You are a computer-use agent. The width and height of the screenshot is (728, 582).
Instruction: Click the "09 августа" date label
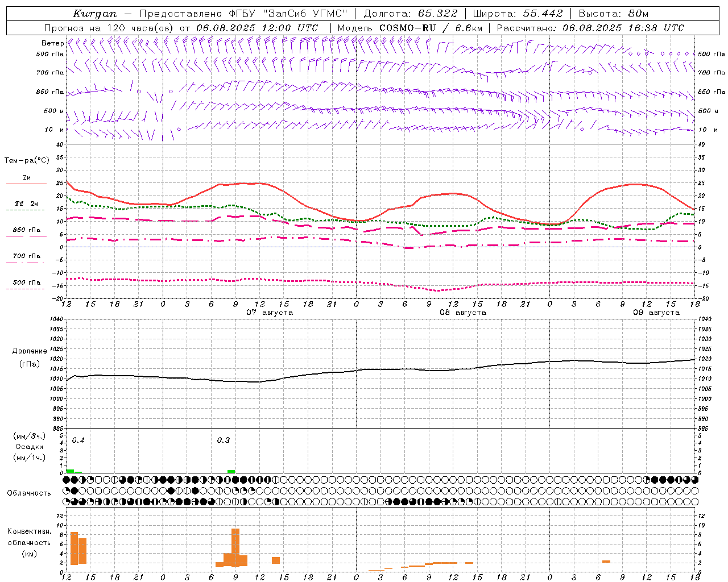click(x=656, y=313)
